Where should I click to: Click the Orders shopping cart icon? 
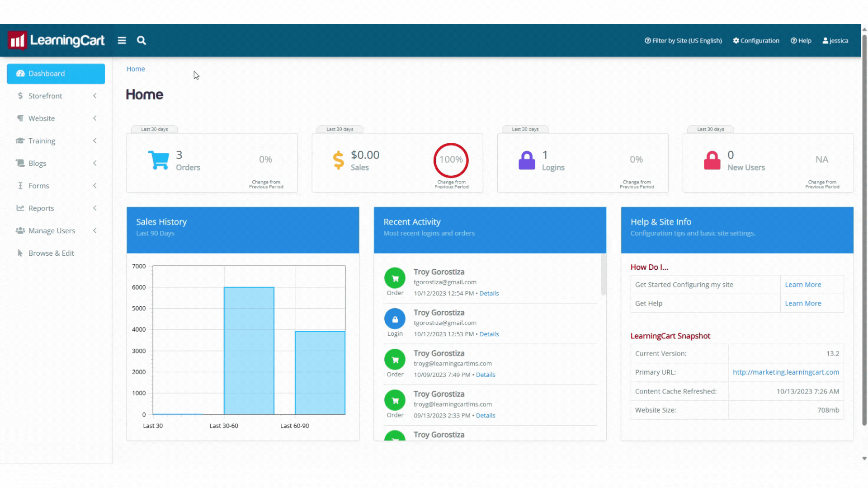click(159, 160)
